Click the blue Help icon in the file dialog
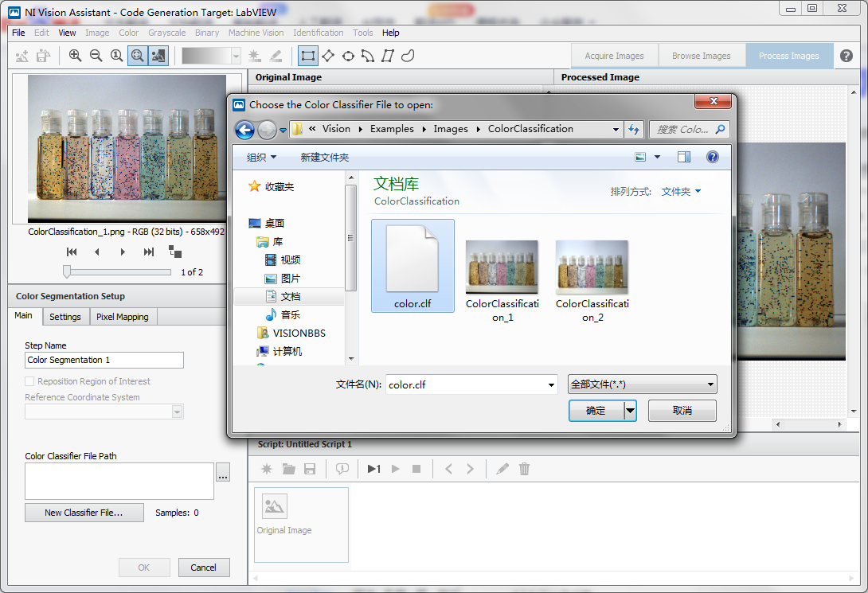 click(713, 157)
